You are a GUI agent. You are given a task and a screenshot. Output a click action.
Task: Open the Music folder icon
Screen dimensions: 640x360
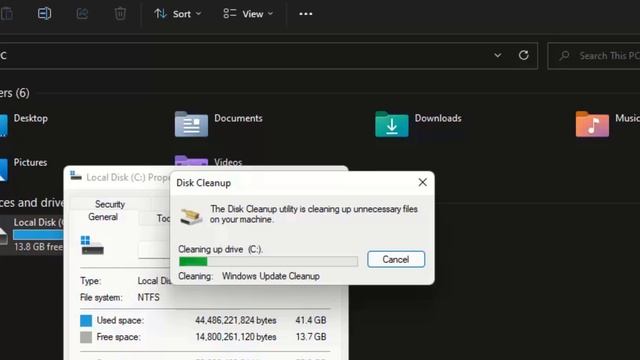592,124
